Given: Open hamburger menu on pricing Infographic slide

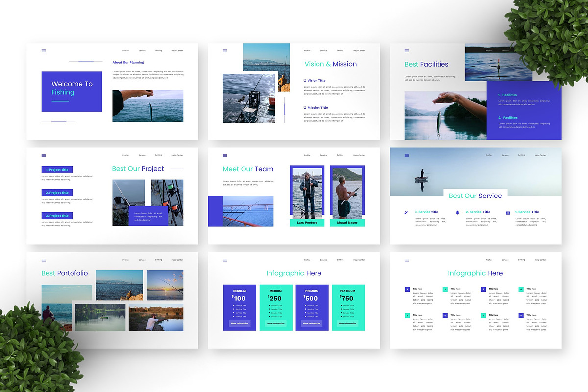Looking at the screenshot, I should (x=225, y=260).
